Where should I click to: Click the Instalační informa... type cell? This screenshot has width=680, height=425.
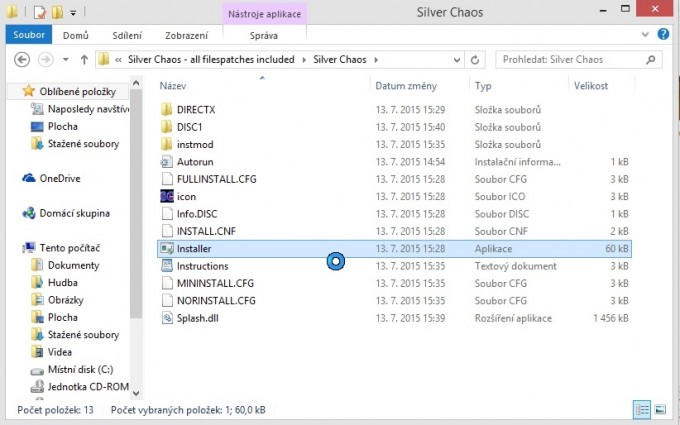click(517, 162)
